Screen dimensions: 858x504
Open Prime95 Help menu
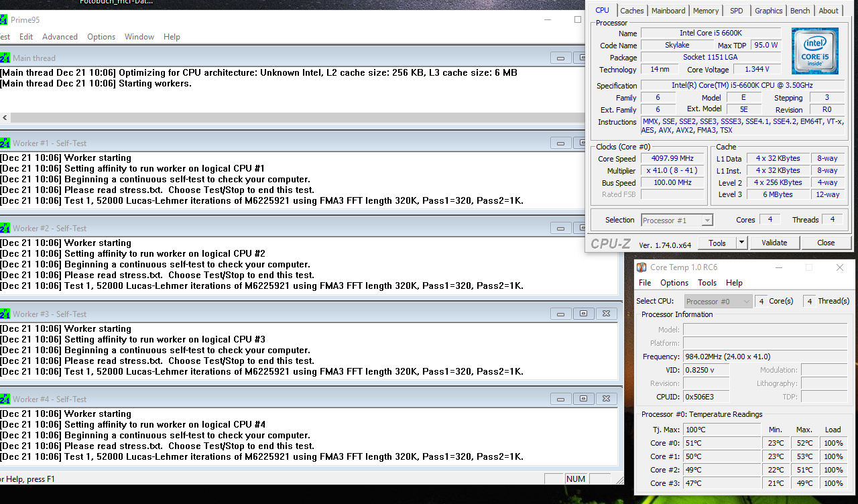tap(172, 37)
